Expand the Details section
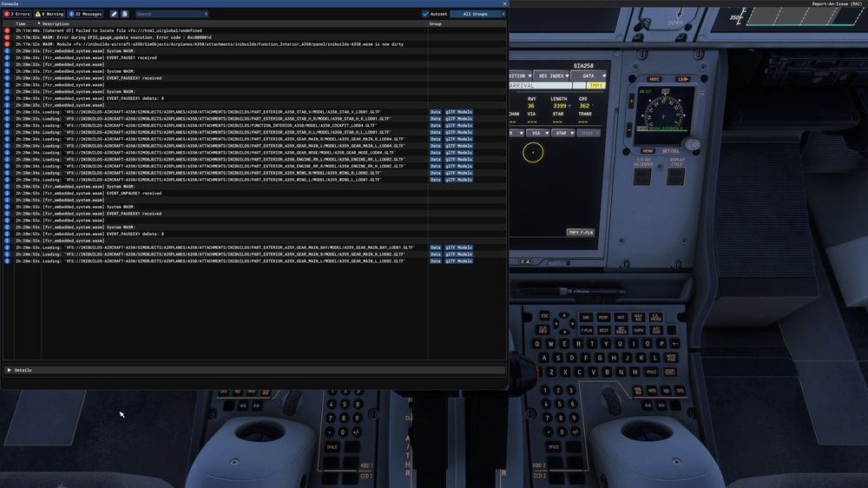 (10, 370)
